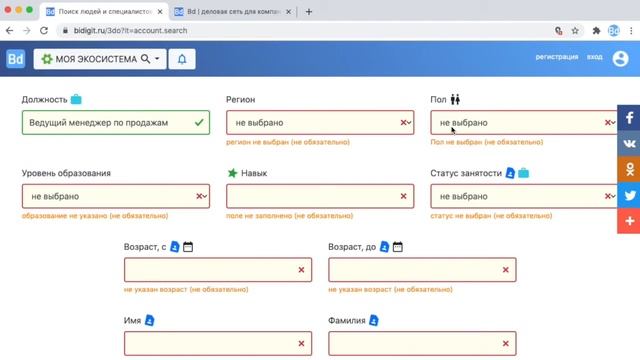Image resolution: width=640 pixels, height=360 pixels.
Task: Click the briefcase icon by Статус занятости
Action: coord(523,173)
